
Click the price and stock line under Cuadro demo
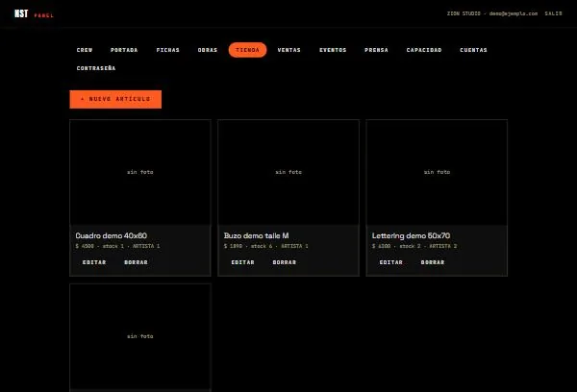[x=117, y=246]
